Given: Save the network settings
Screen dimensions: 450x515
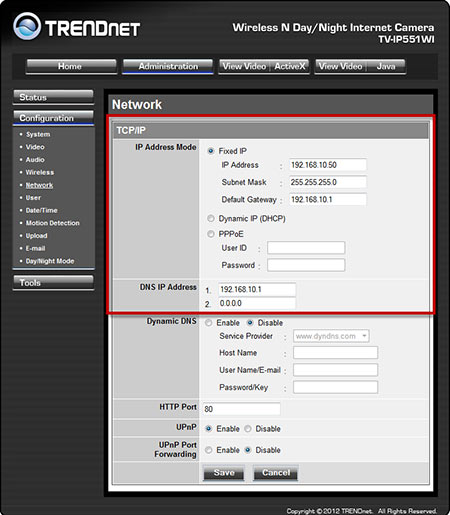Looking at the screenshot, I should (x=224, y=473).
